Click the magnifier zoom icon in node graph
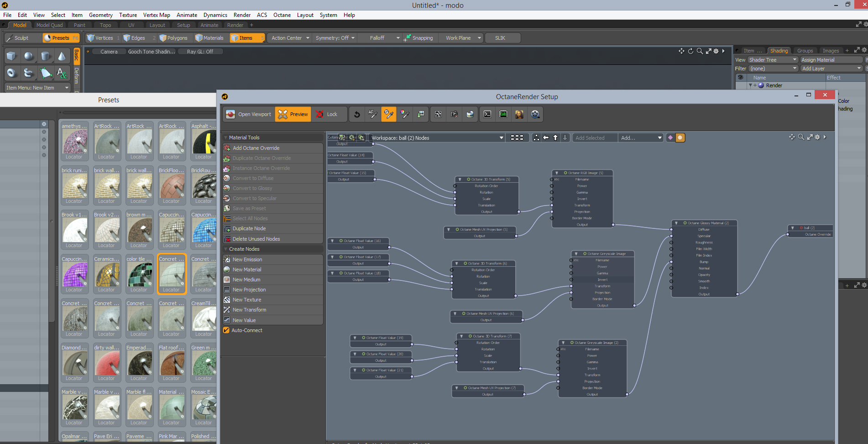Image resolution: width=868 pixels, height=444 pixels. click(x=801, y=137)
